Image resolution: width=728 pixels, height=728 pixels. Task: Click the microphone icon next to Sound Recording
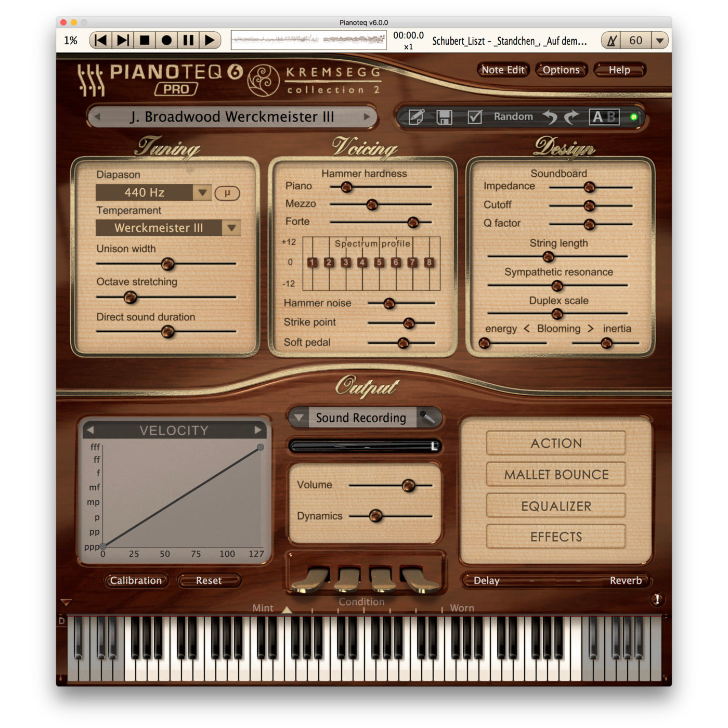tap(430, 418)
